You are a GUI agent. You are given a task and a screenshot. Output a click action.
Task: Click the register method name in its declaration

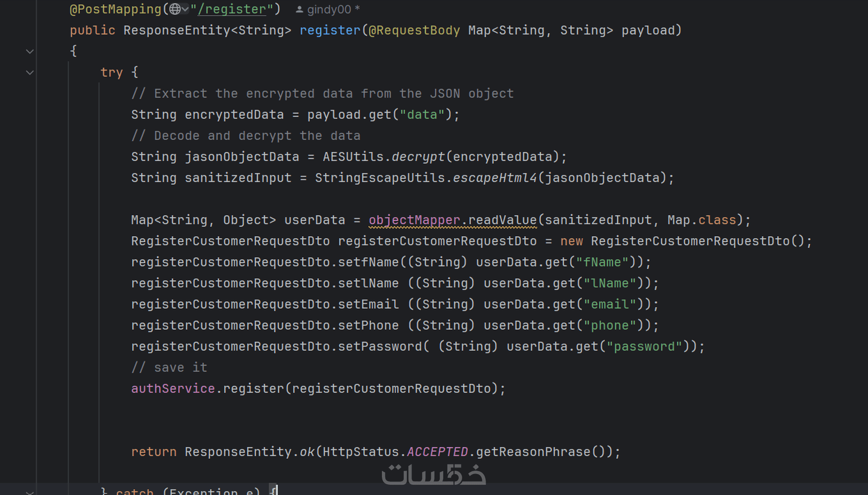(x=330, y=31)
